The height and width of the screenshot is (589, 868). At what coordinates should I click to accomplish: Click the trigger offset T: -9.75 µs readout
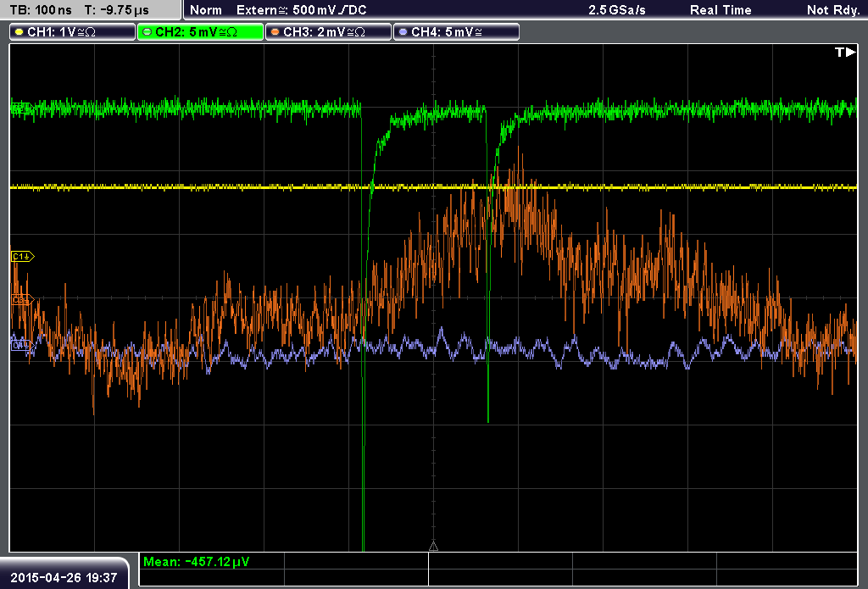point(117,10)
